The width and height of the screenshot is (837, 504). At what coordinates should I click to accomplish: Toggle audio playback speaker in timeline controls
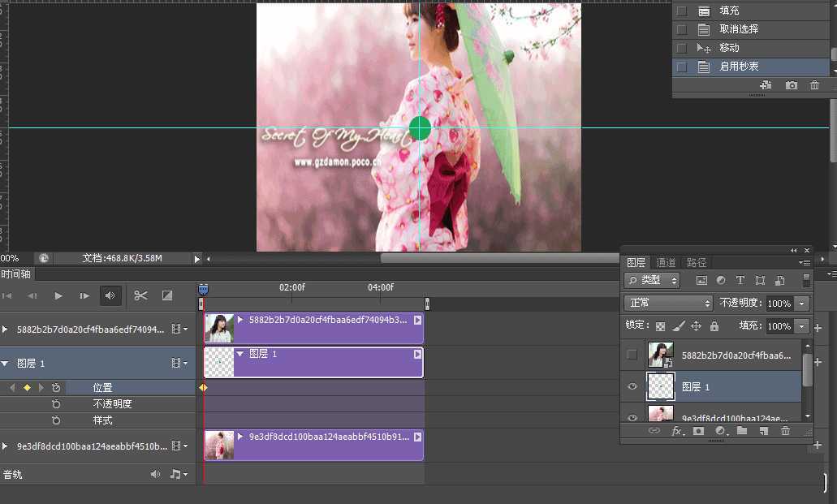(x=110, y=295)
